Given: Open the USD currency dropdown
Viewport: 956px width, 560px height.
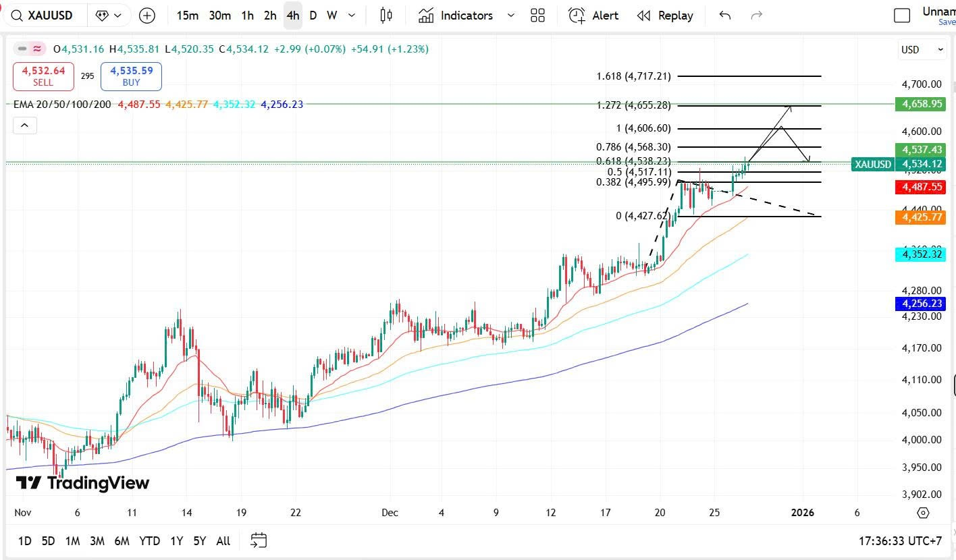Looking at the screenshot, I should (922, 49).
